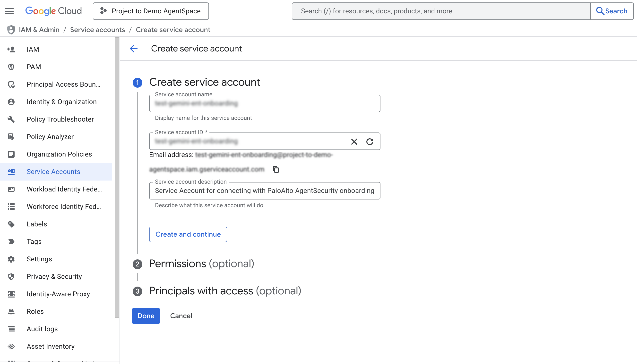Click the back arrow icon
The width and height of the screenshot is (637, 364).
click(134, 49)
